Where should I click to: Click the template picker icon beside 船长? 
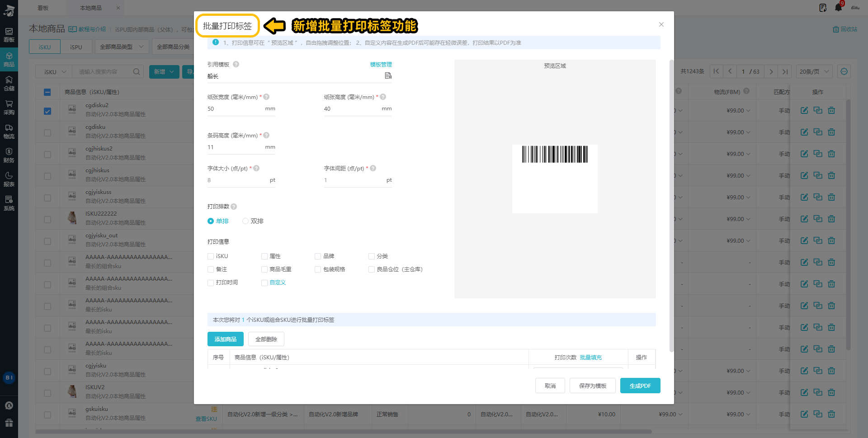point(388,75)
